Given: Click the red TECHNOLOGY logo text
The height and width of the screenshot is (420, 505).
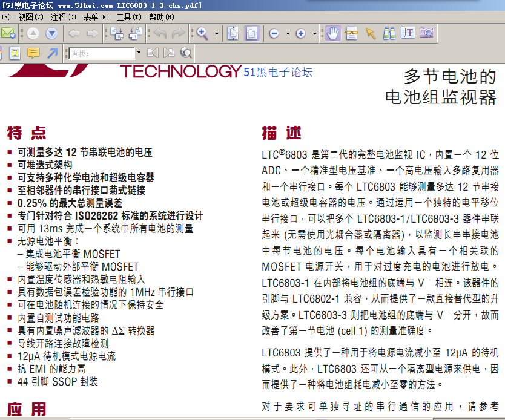Looking at the screenshot, I should coord(181,71).
